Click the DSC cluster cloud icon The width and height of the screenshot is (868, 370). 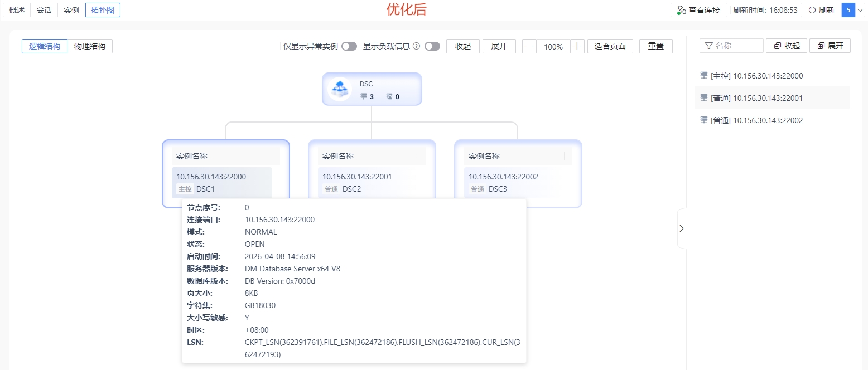tap(339, 89)
